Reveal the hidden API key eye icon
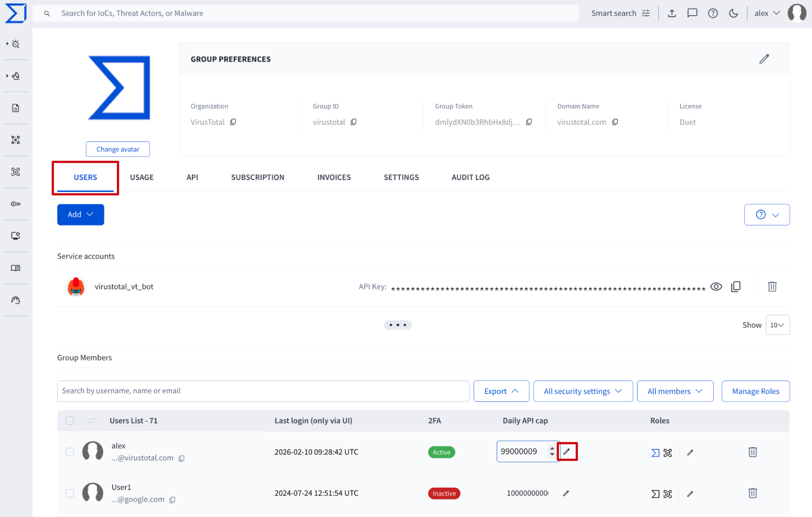 pyautogui.click(x=716, y=286)
